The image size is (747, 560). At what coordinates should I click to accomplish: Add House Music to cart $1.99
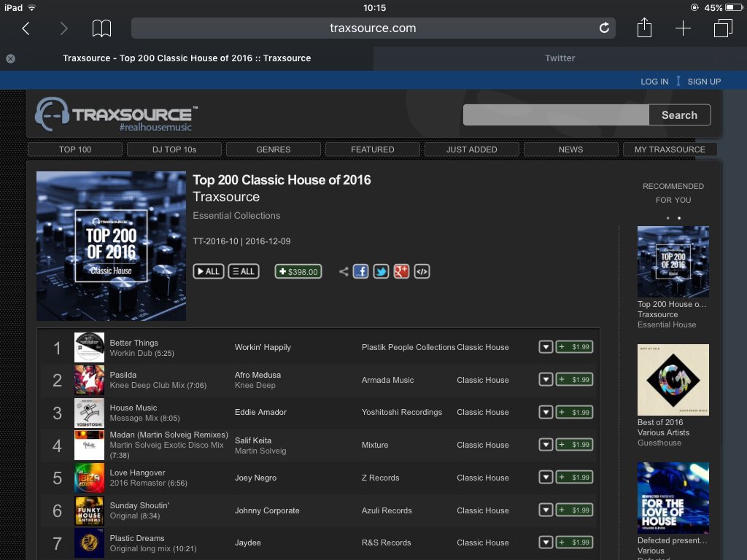coord(575,413)
